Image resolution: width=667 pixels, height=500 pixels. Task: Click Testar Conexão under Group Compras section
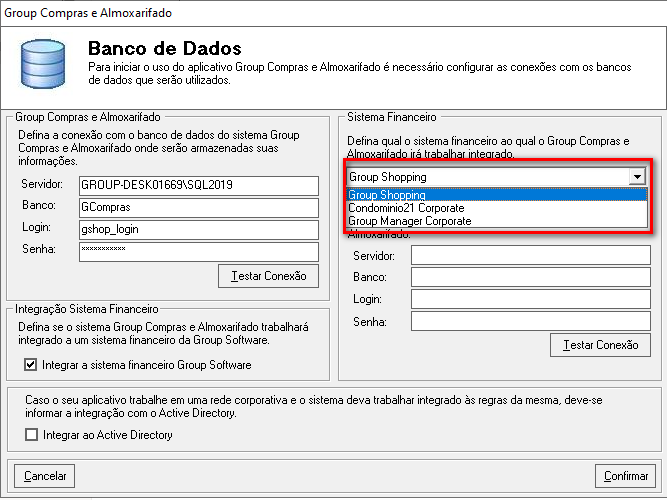point(268,276)
